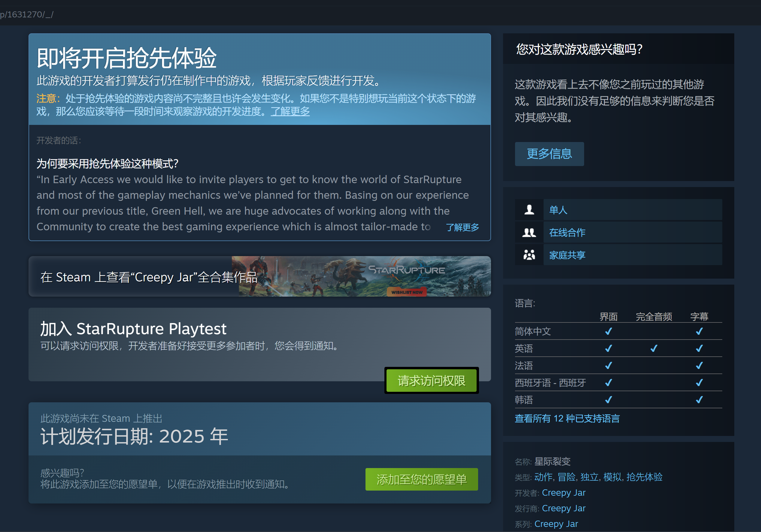Click the 即将开启抢先体验 heading

click(127, 58)
